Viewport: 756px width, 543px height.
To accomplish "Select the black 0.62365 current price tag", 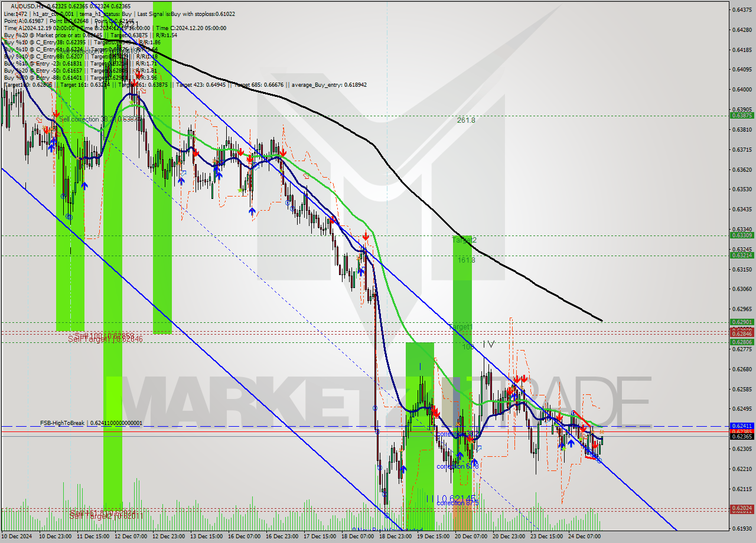I will point(742,436).
